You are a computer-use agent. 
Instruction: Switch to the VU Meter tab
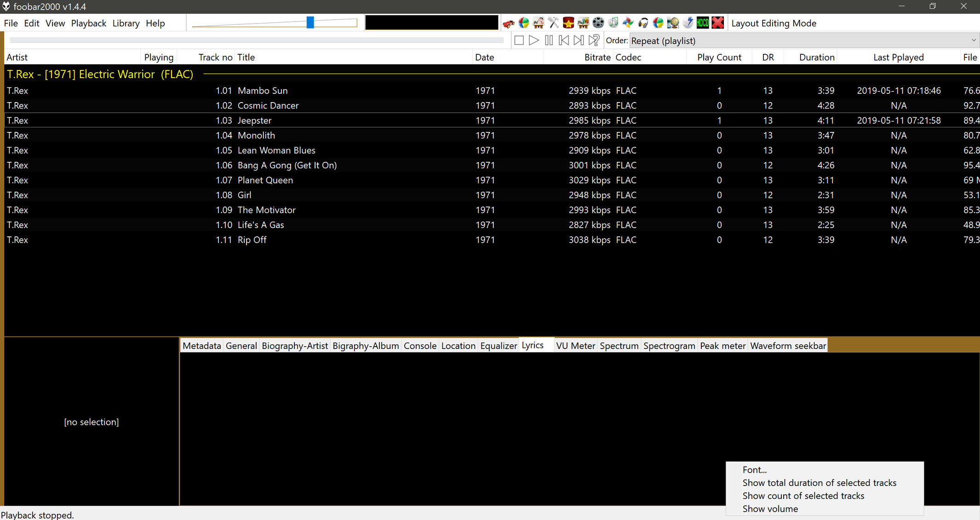pyautogui.click(x=576, y=346)
